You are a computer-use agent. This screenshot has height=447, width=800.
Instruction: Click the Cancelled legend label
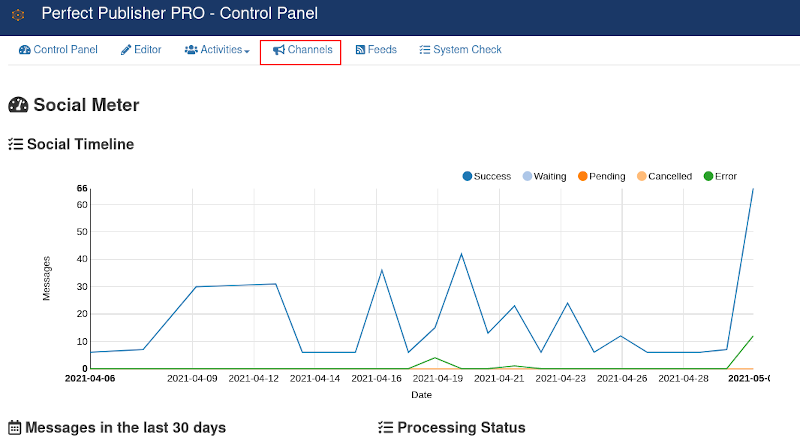pos(670,177)
